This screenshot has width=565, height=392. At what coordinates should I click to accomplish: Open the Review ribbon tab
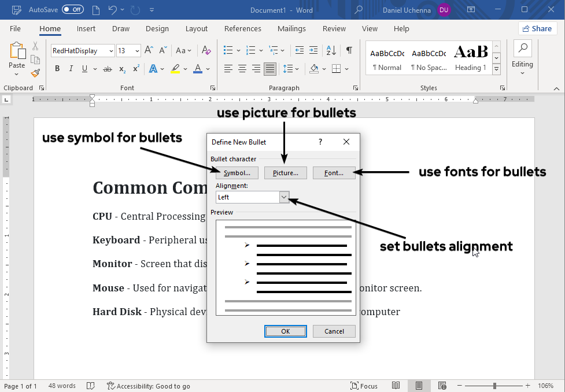334,28
